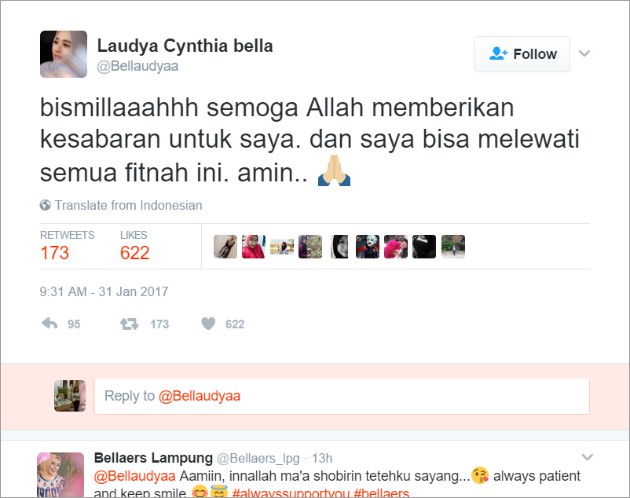Open the 9:31 AM - 31 Jan 2017 timestamp
The width and height of the screenshot is (630, 498).
[x=104, y=291]
